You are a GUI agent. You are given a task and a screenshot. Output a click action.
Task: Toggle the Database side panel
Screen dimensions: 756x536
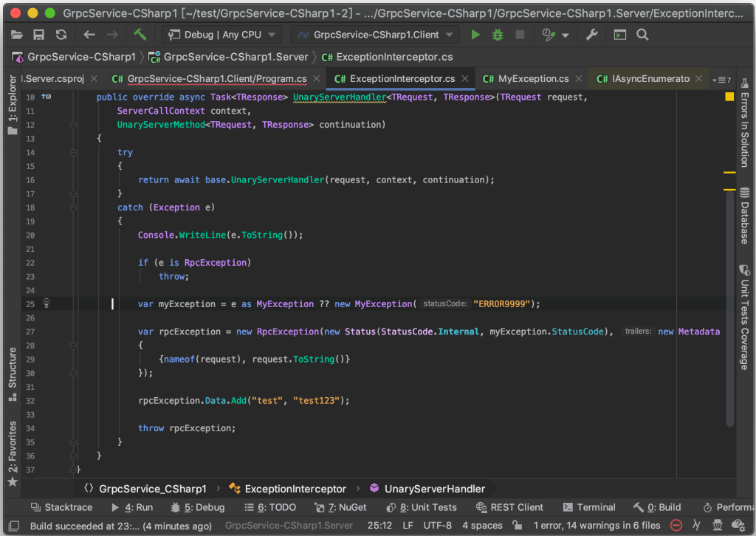tap(745, 216)
